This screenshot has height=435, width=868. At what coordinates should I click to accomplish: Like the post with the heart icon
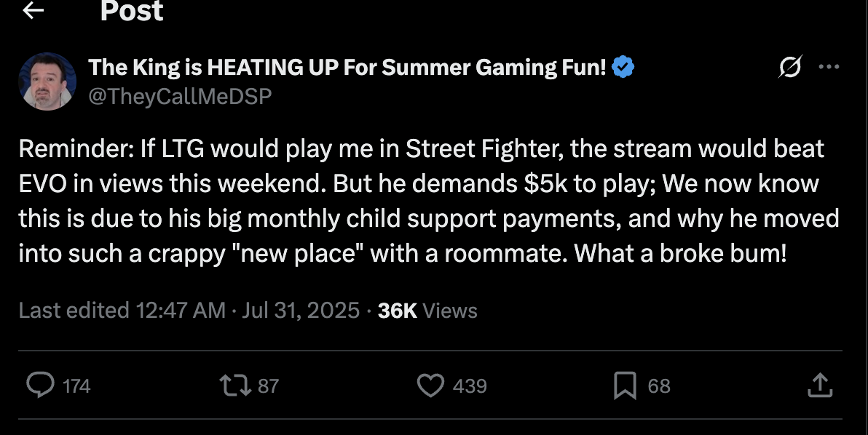(430, 385)
